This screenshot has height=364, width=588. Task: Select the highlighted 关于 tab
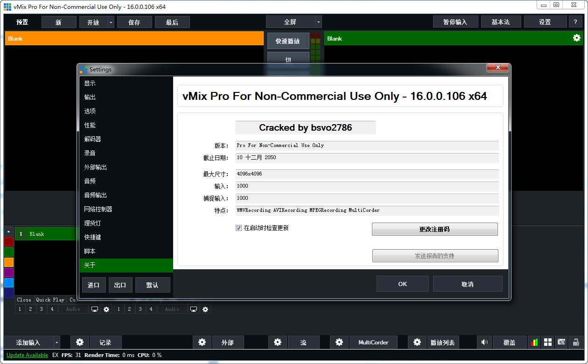click(x=126, y=266)
